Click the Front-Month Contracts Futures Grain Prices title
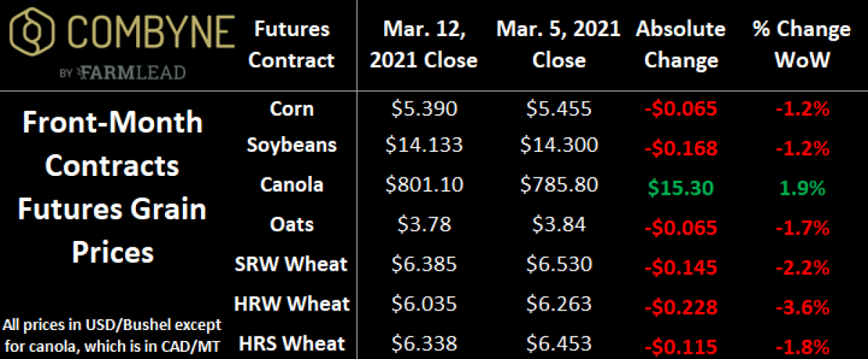Image resolution: width=868 pixels, height=359 pixels. tap(112, 187)
